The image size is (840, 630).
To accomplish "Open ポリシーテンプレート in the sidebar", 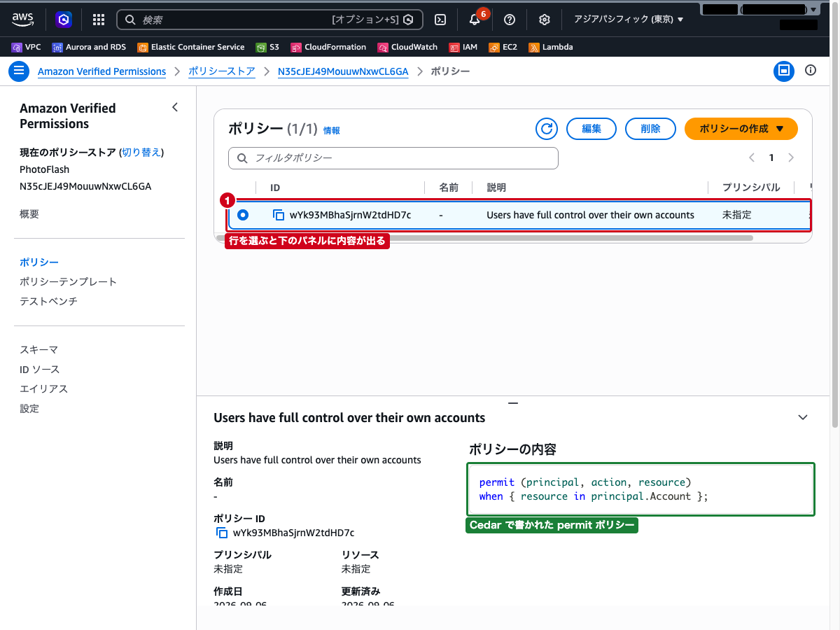I will pos(69,281).
